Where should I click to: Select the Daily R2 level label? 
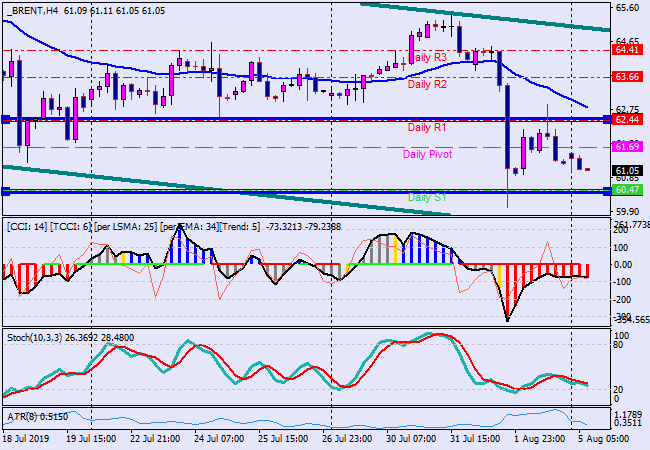[427, 85]
